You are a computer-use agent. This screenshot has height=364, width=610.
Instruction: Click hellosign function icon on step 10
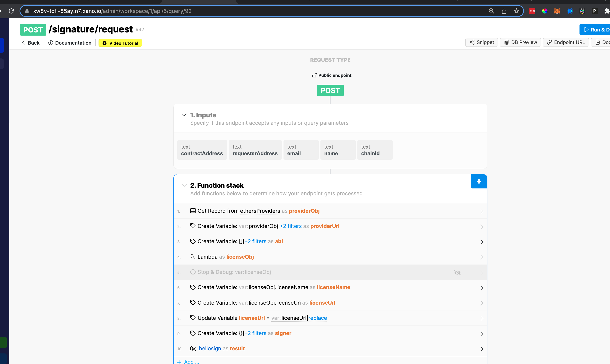pos(193,349)
